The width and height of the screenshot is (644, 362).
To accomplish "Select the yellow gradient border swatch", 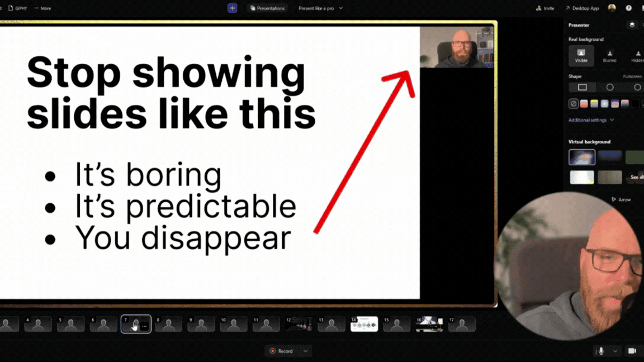I will [x=594, y=103].
